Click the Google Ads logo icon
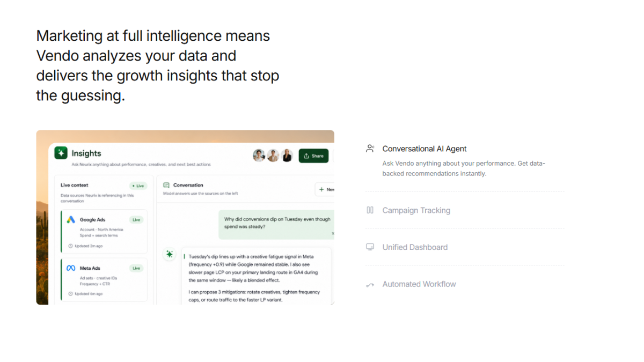The image size is (644, 362). click(x=71, y=219)
